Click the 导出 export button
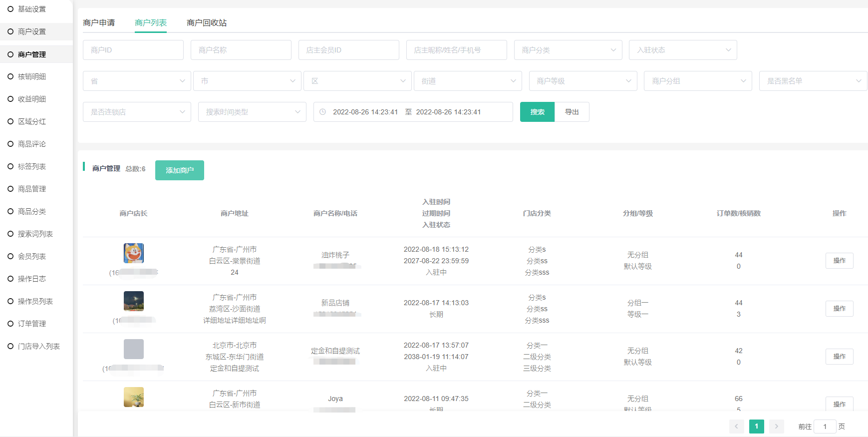 pyautogui.click(x=572, y=112)
